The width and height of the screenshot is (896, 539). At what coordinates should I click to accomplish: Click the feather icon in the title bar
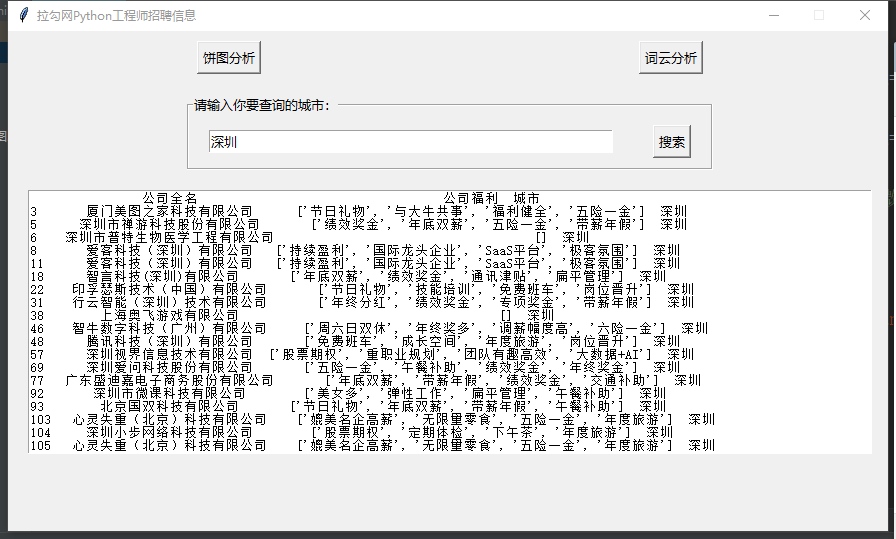(x=23, y=15)
